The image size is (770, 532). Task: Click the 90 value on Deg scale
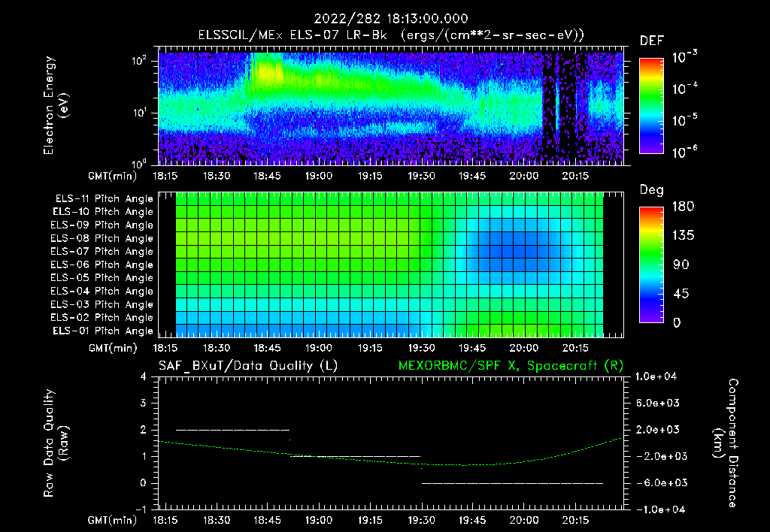681,264
